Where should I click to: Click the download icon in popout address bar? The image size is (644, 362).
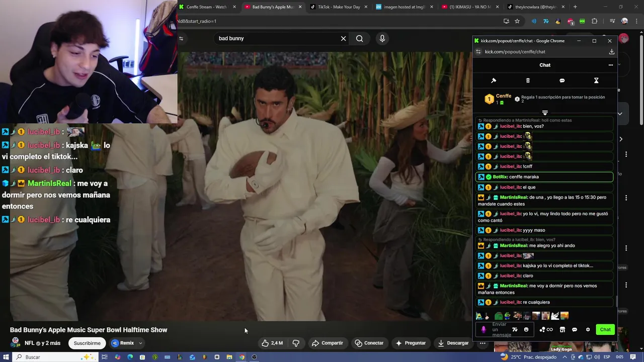(x=612, y=52)
